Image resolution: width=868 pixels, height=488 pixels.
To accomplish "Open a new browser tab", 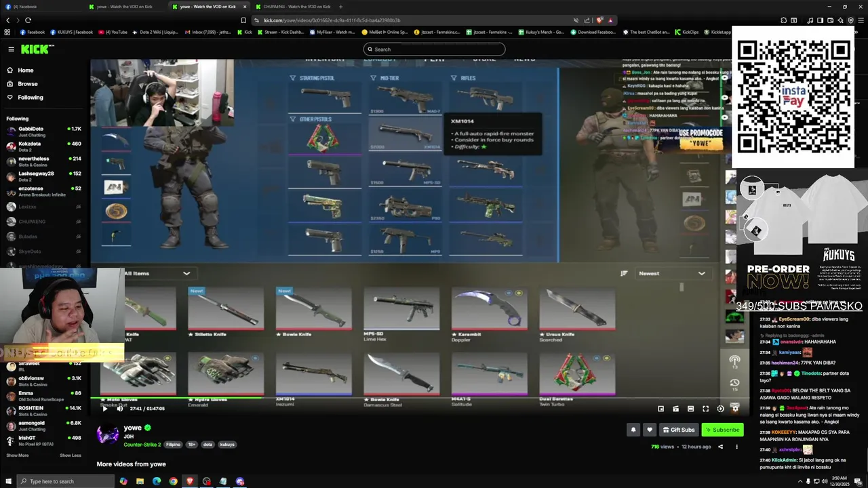I will pos(341,7).
